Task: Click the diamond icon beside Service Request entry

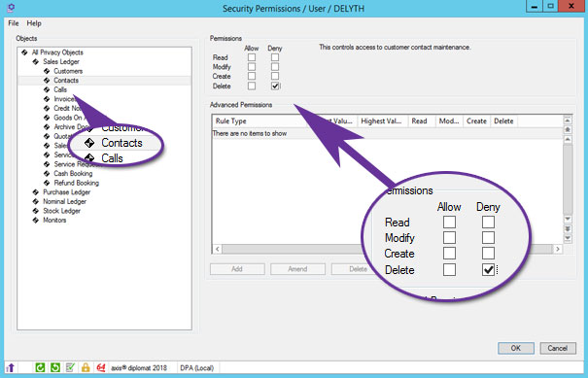Action: (x=47, y=164)
